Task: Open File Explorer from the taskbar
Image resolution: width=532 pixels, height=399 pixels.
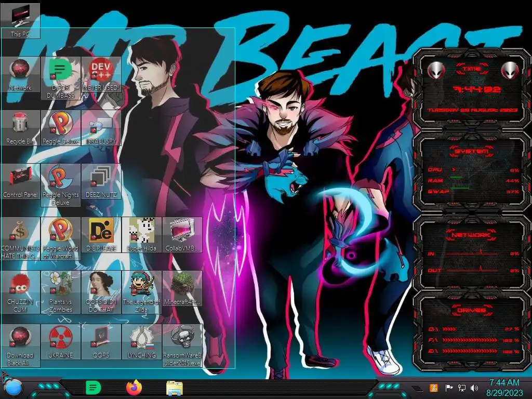Action: (175, 388)
